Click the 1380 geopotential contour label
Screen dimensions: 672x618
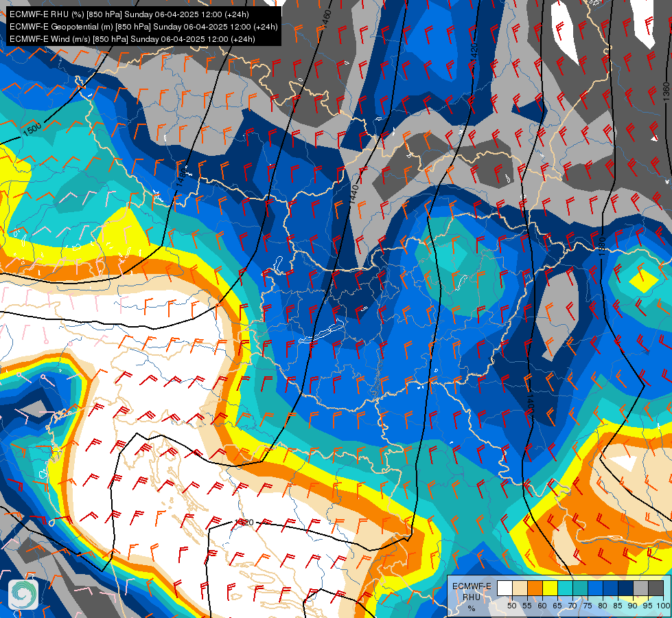click(602, 247)
